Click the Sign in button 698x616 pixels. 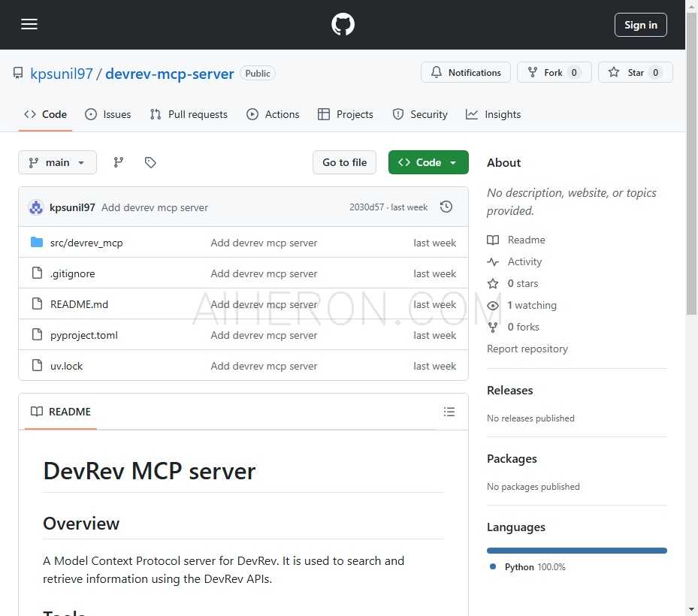(x=641, y=25)
